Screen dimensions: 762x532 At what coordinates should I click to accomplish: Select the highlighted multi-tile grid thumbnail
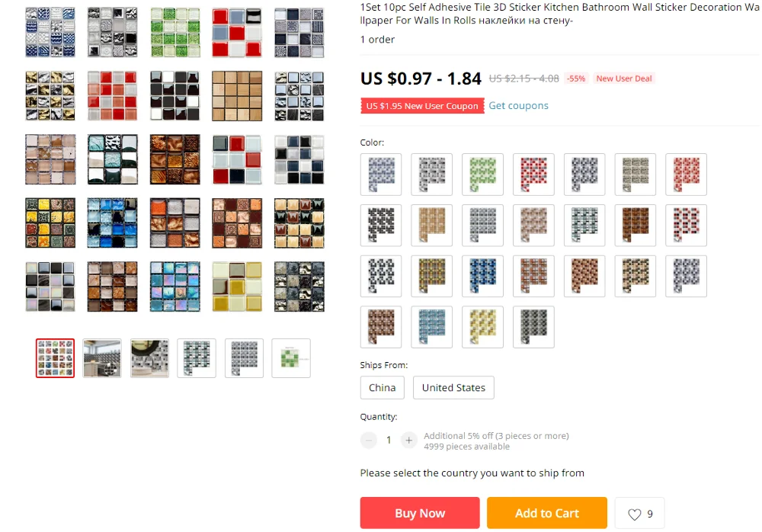click(x=55, y=358)
